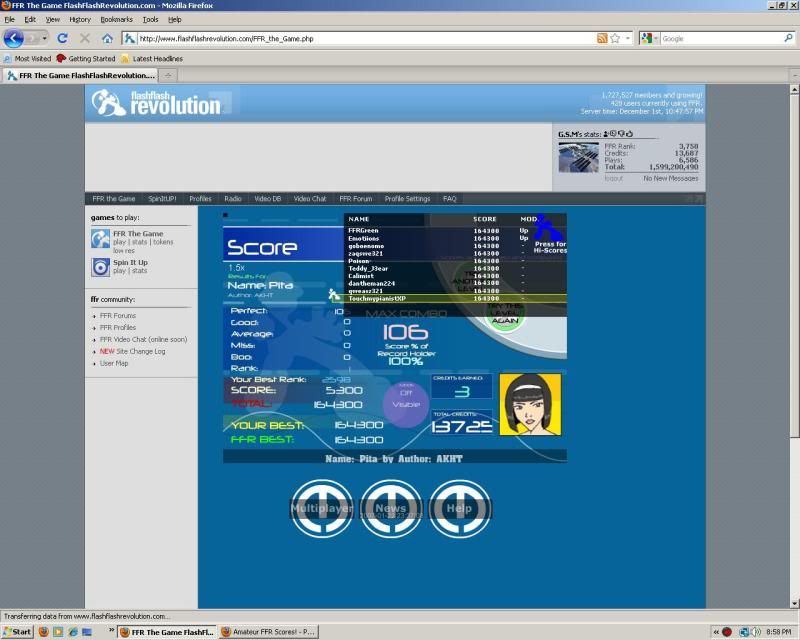The image size is (800, 640).
Task: Click the page vertical scrollbar
Action: point(794,346)
